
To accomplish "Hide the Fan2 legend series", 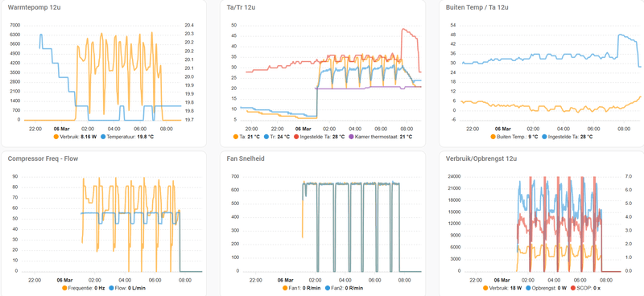I will (345, 288).
